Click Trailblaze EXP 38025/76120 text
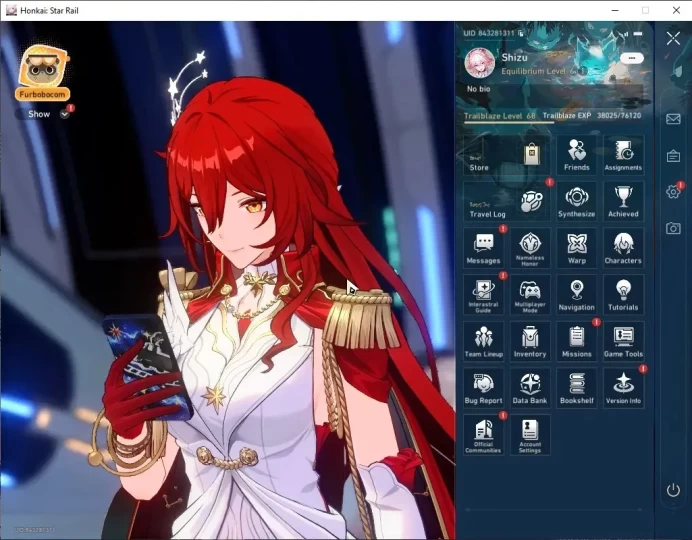This screenshot has width=692, height=540. tap(592, 115)
